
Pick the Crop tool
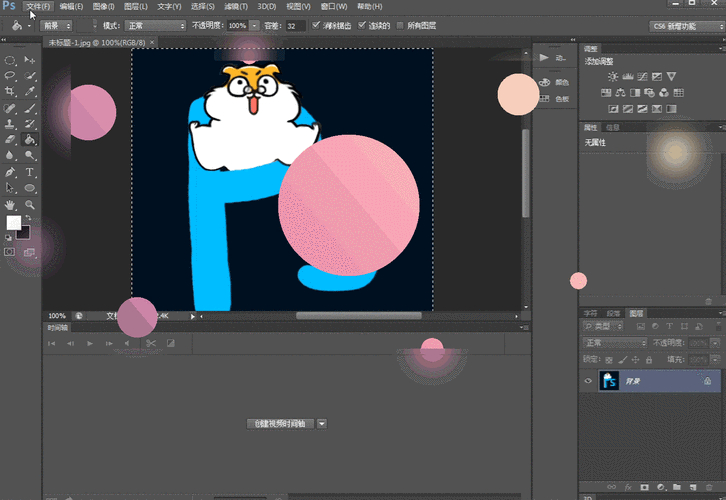[x=10, y=92]
